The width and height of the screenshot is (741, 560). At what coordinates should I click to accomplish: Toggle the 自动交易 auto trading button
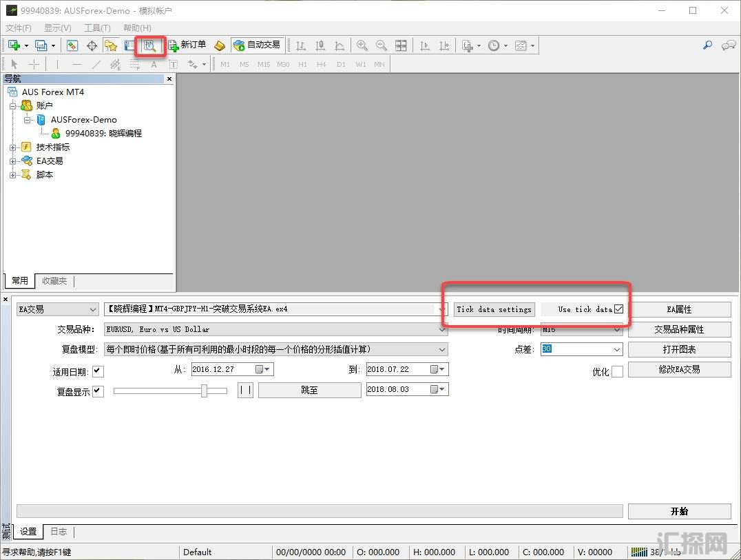pyautogui.click(x=257, y=45)
